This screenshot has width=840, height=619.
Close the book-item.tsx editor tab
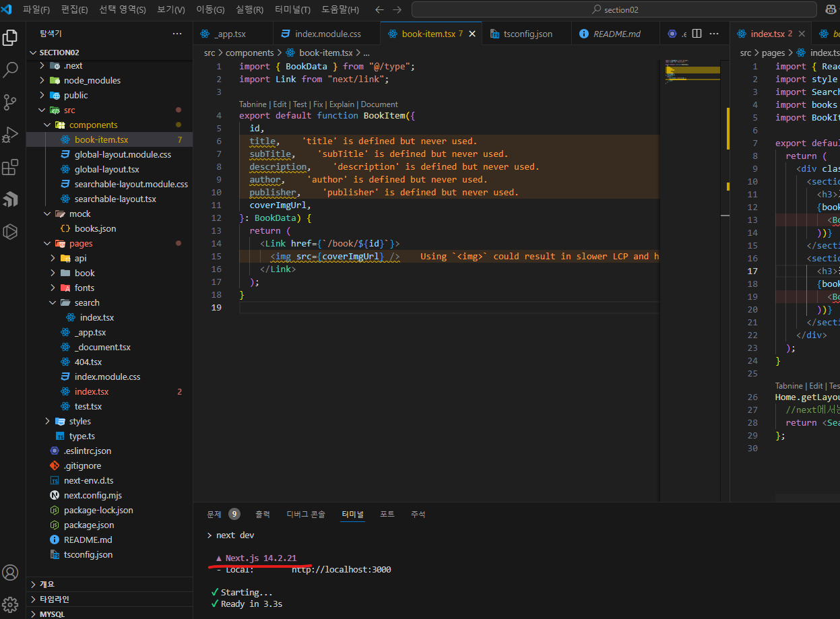472,34
